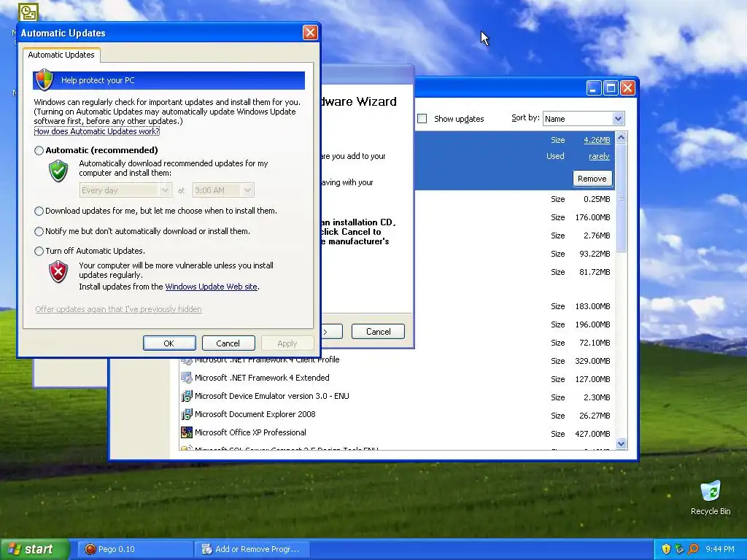Click Microsoft Device Emulator version 3.0 icon
Image resolution: width=747 pixels, height=560 pixels.
point(186,396)
